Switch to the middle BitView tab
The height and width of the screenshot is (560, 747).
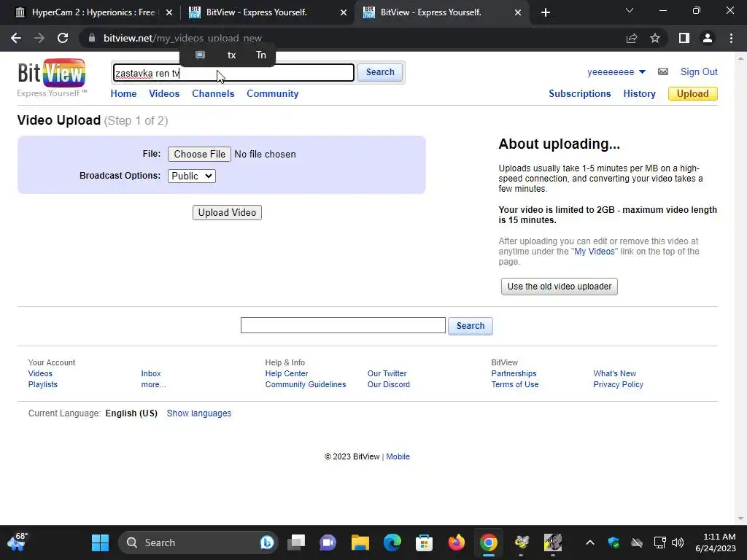pyautogui.click(x=267, y=12)
